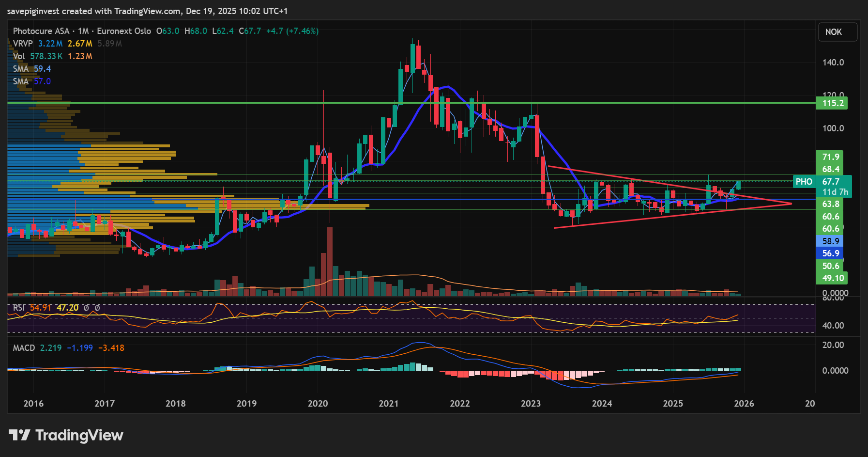
Task: Click the 71.9 price level label
Action: [x=830, y=157]
